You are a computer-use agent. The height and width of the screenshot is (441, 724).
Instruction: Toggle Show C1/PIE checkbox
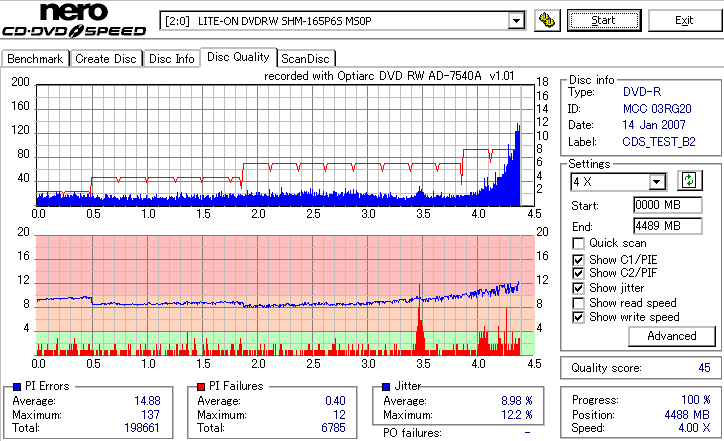click(578, 260)
